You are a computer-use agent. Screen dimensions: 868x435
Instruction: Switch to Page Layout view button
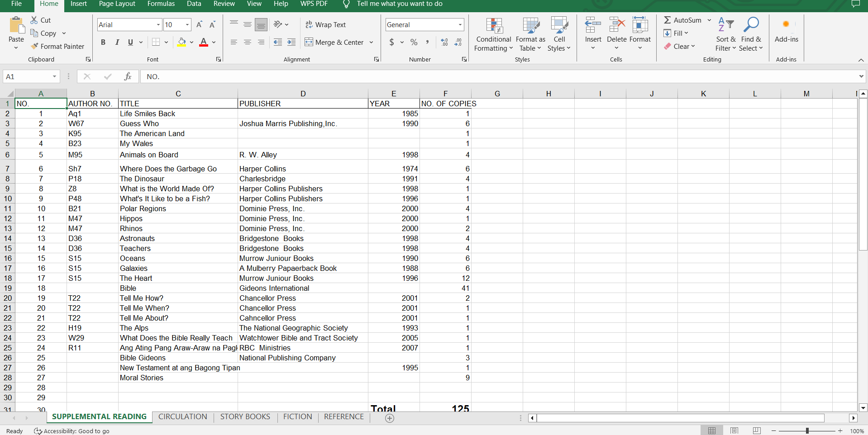point(734,430)
